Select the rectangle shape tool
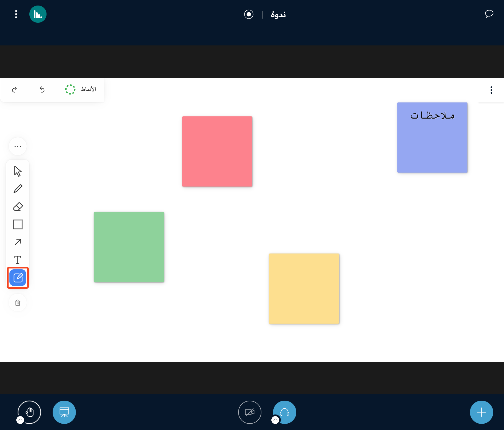Screen dimensions: 504x430 (x=18, y=224)
